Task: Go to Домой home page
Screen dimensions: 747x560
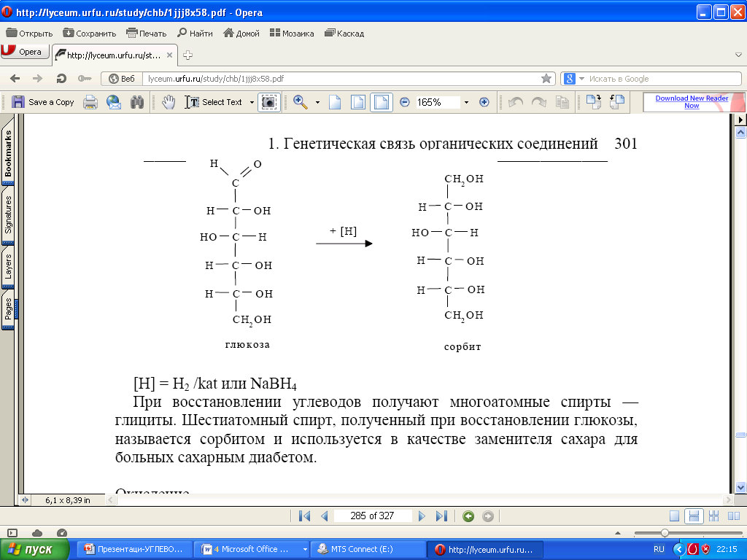Action: [241, 34]
